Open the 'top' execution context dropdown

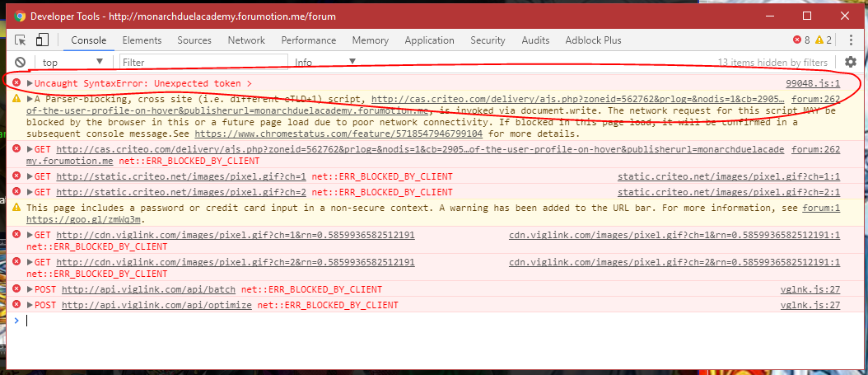73,62
